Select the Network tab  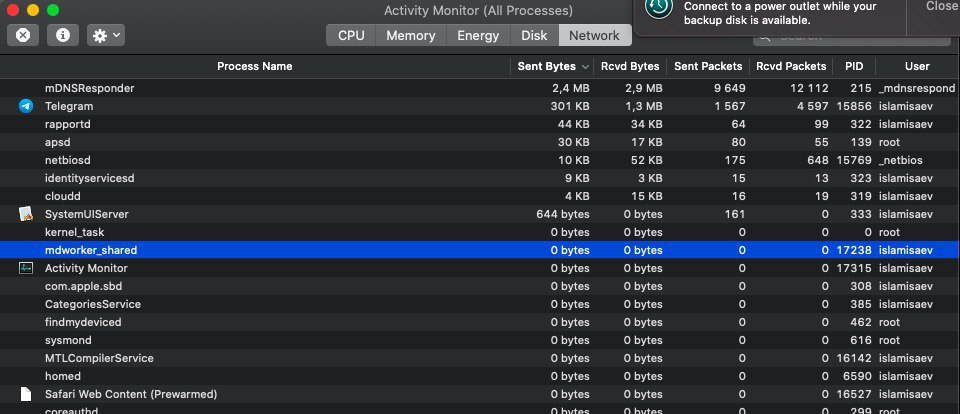pyautogui.click(x=594, y=36)
